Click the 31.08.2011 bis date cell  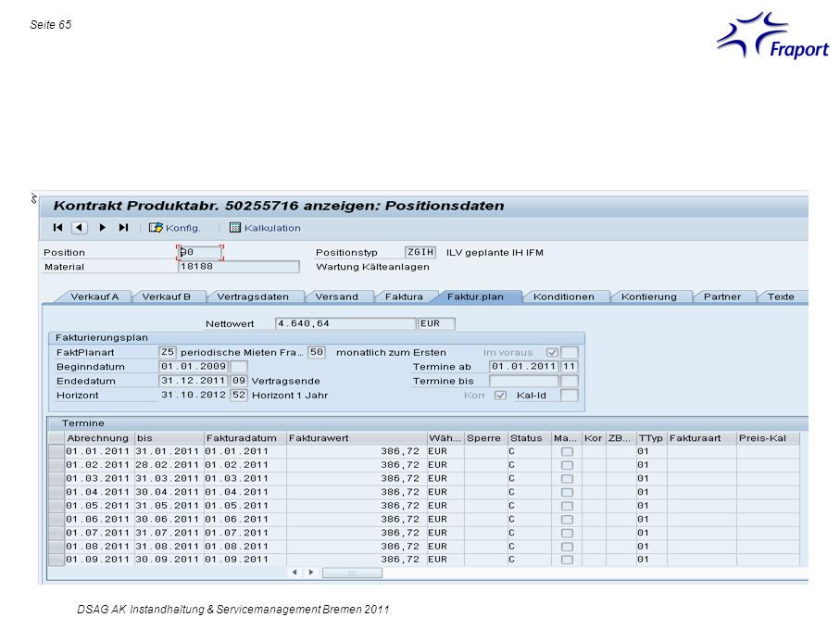pos(167,547)
